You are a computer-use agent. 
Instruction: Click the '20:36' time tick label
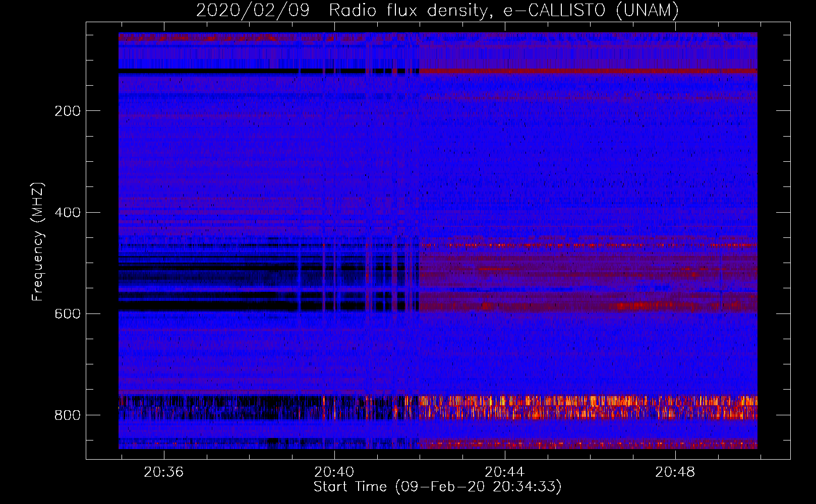(x=164, y=472)
